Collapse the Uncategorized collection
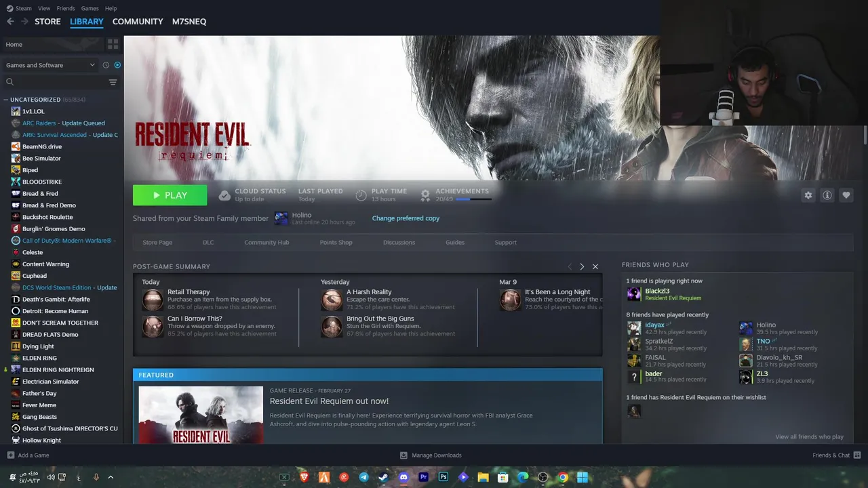868x488 pixels. click(6, 100)
